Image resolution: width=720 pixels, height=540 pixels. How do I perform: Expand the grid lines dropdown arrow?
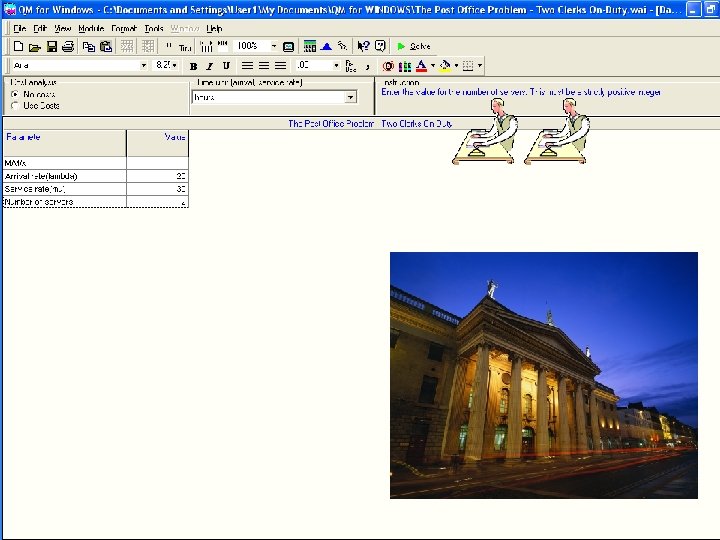click(480, 66)
